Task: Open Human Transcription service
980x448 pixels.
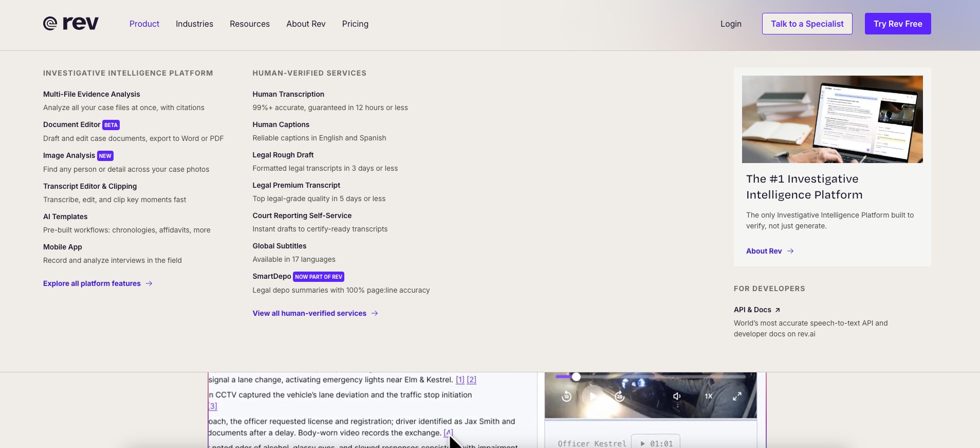Action: (288, 94)
